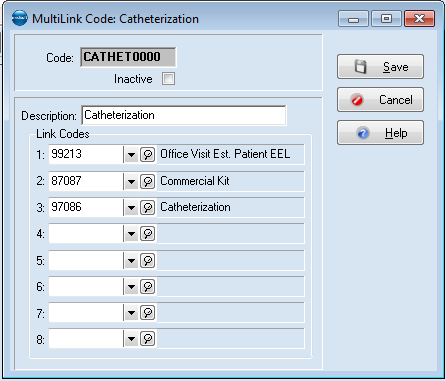Click the empty link code 4 field
Image resolution: width=446 pixels, height=381 pixels.
click(x=86, y=234)
